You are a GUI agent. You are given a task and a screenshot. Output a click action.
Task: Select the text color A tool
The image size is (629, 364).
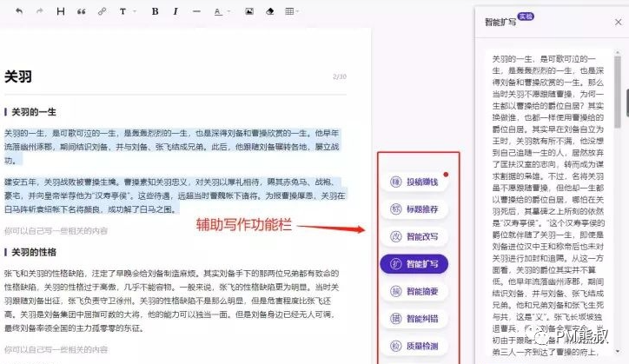click(218, 11)
